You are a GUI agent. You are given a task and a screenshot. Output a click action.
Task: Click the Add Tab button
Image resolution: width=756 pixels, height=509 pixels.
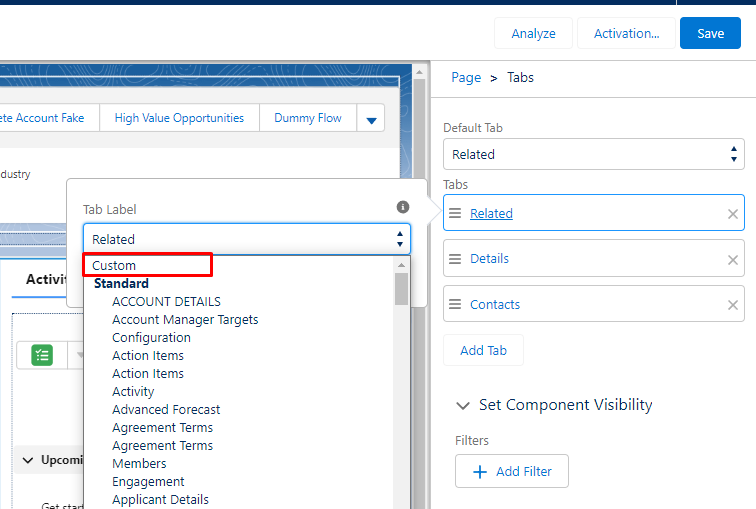[x=483, y=351]
